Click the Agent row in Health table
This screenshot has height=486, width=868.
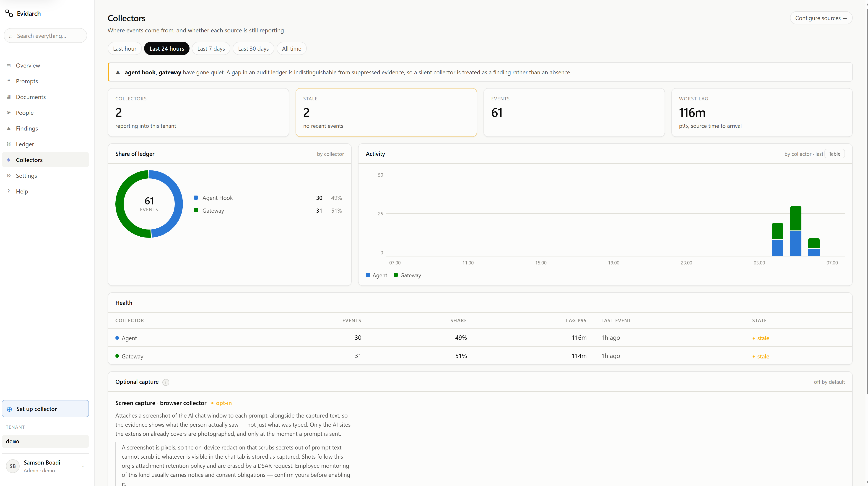[480, 338]
